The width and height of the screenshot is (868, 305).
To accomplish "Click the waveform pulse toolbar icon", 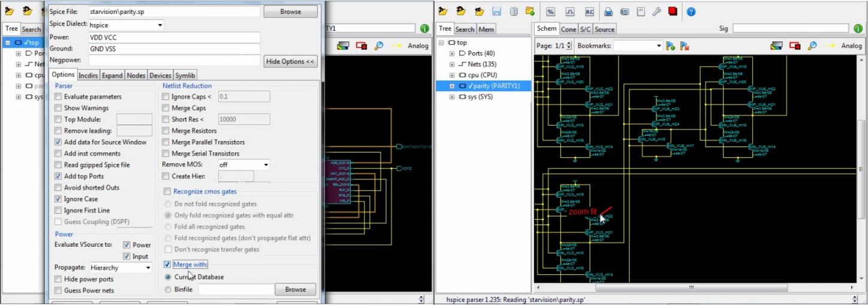I will [570, 11].
